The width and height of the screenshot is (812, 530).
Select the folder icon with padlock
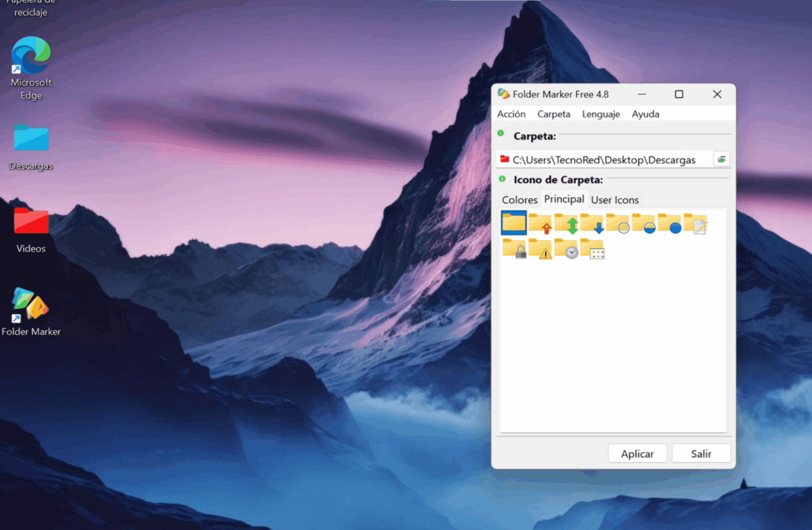point(514,249)
